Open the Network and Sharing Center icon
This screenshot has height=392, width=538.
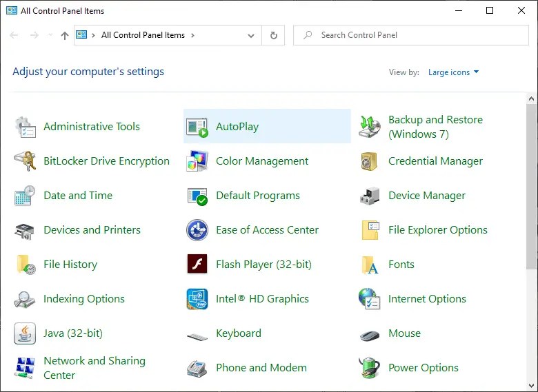25,368
